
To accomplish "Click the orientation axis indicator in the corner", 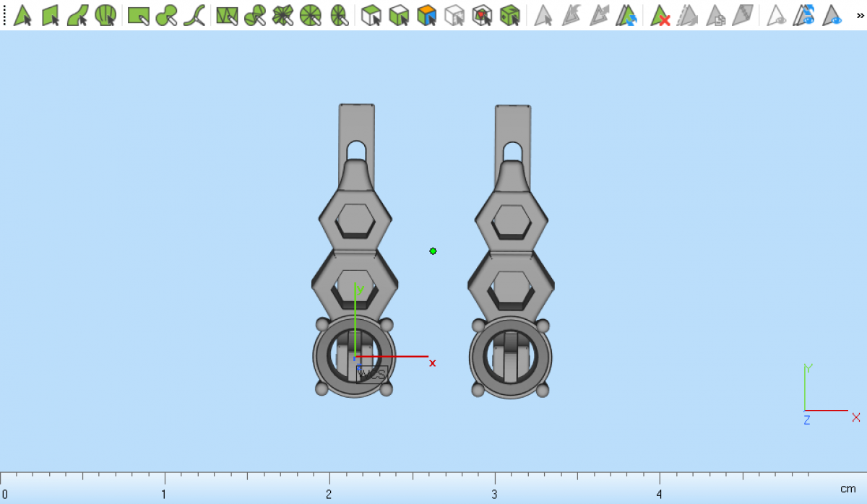I will (831, 394).
